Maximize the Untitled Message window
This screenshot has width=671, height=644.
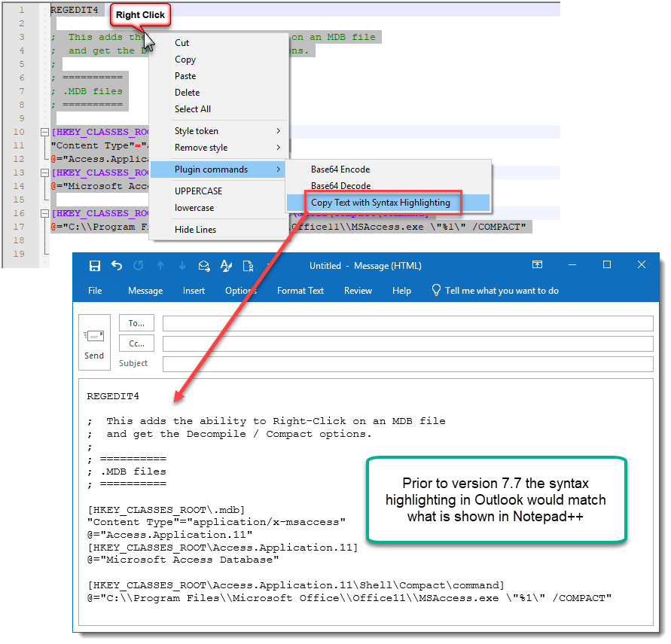607,265
